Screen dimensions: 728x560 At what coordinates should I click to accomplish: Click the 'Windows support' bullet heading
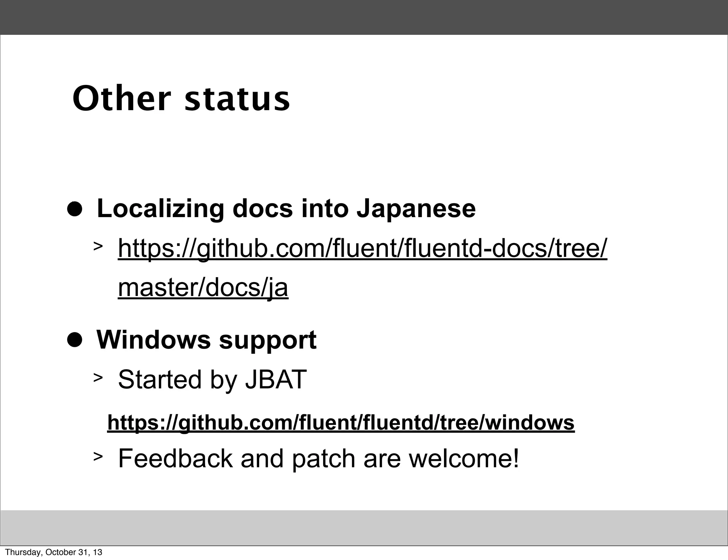pyautogui.click(x=207, y=340)
